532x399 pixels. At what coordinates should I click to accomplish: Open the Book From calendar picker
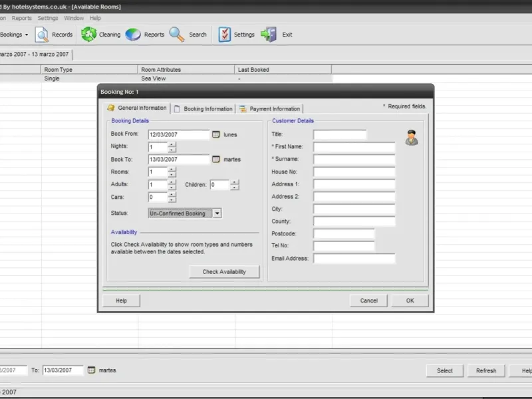click(215, 135)
